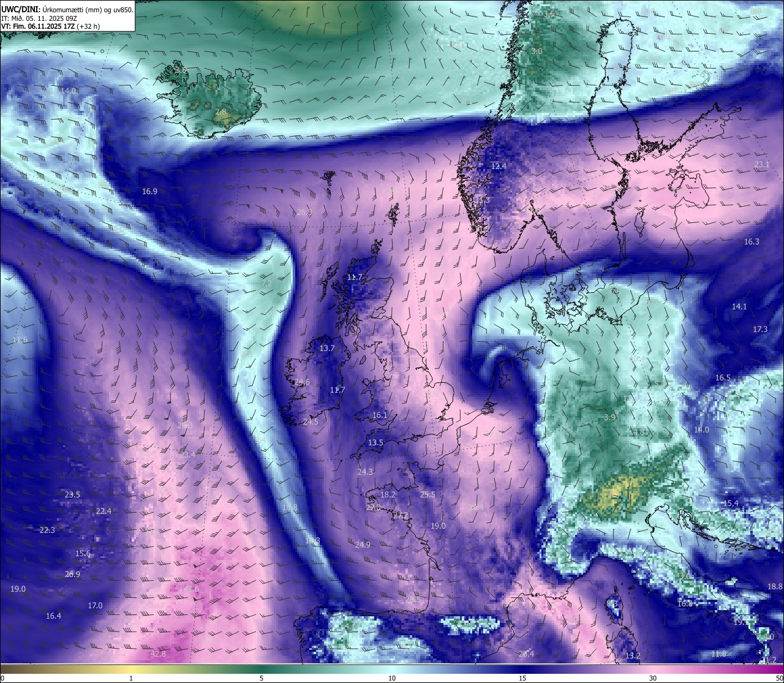This screenshot has height=683, width=784.
Task: Click the 16.4 value in lower left
Action: 53,616
